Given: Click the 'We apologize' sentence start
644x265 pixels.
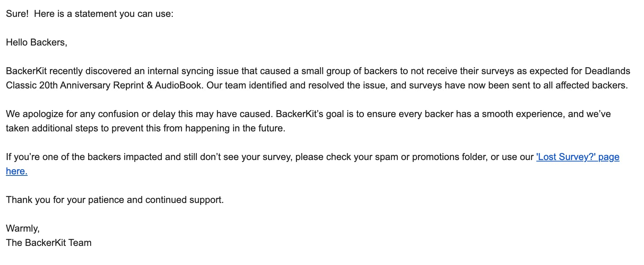Looking at the screenshot, I should [x=35, y=114].
